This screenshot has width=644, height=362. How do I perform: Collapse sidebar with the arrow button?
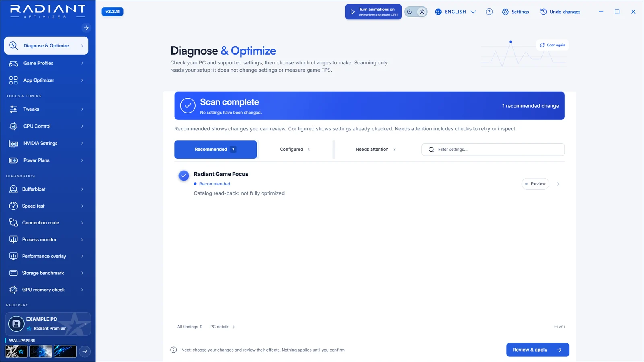[x=86, y=28]
